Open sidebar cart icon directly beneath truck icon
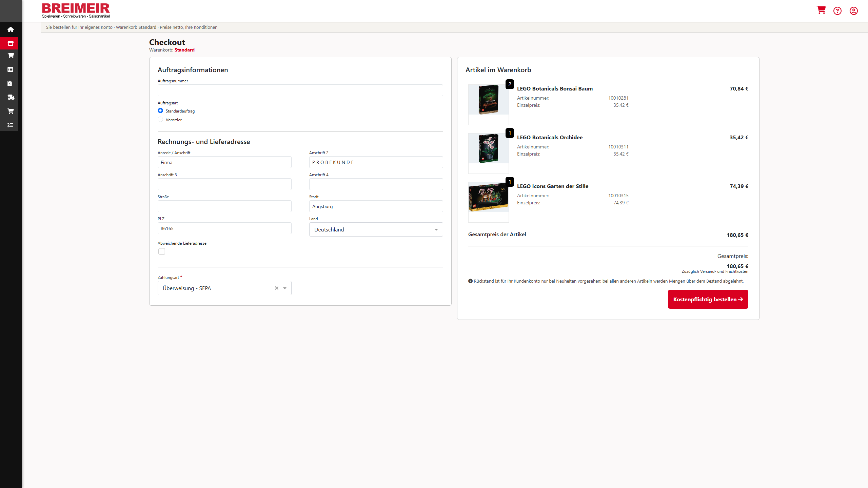 [x=11, y=111]
